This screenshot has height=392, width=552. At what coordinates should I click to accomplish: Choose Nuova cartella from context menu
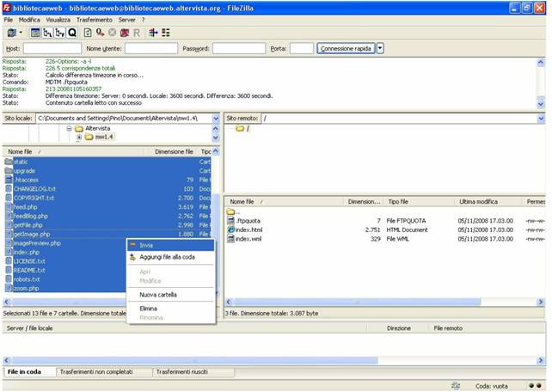[171, 295]
